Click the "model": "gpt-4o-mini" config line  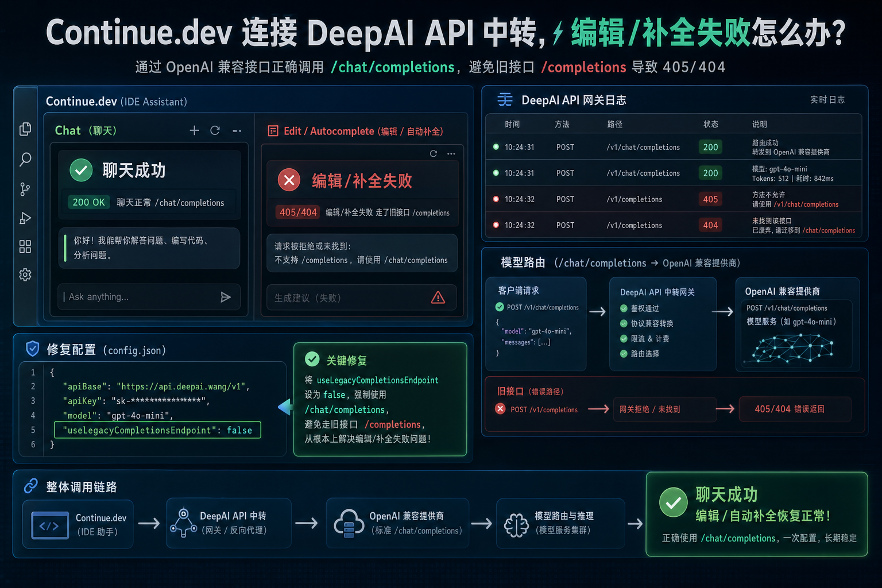coord(118,415)
